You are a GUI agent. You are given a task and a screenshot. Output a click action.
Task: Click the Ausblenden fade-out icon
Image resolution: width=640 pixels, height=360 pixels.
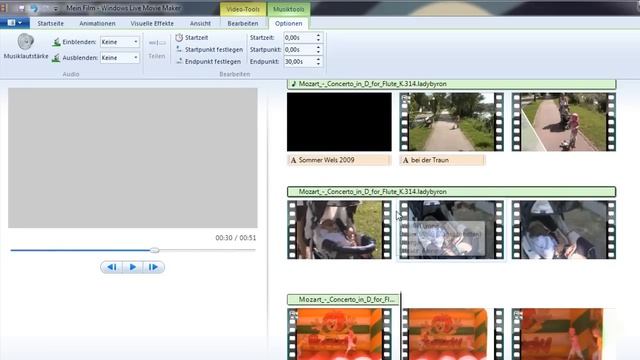pyautogui.click(x=56, y=58)
